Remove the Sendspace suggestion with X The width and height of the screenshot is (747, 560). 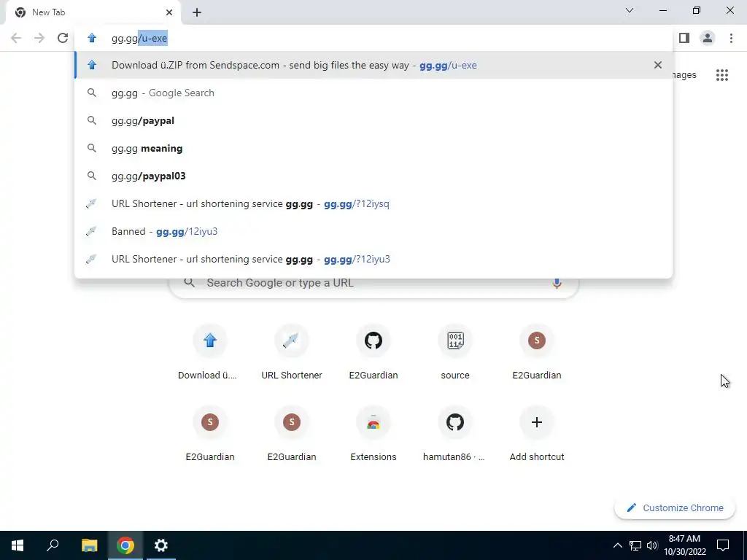pos(658,65)
